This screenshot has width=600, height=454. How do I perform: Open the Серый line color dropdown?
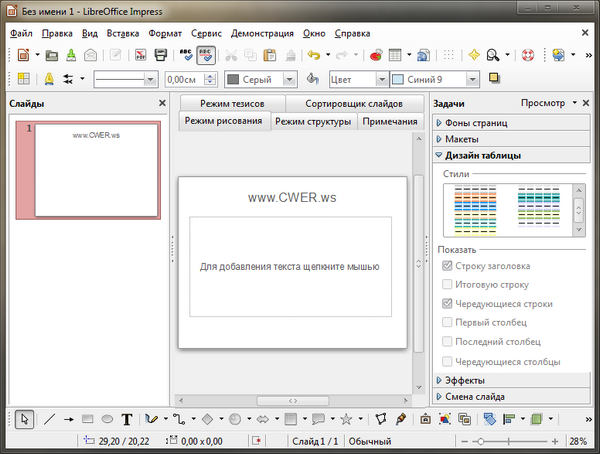pyautogui.click(x=289, y=79)
